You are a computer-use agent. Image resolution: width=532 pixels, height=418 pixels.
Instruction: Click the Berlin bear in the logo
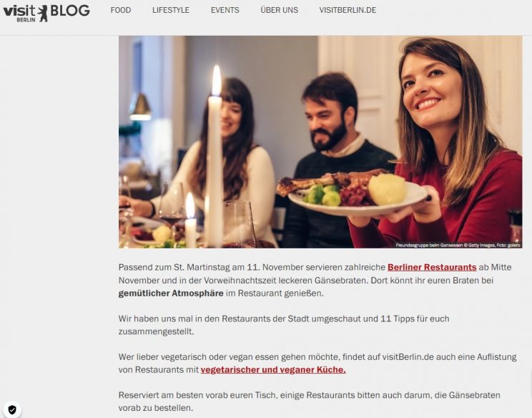(43, 14)
